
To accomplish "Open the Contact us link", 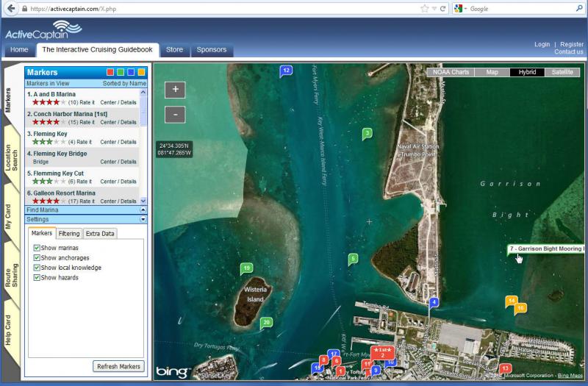I will [569, 51].
